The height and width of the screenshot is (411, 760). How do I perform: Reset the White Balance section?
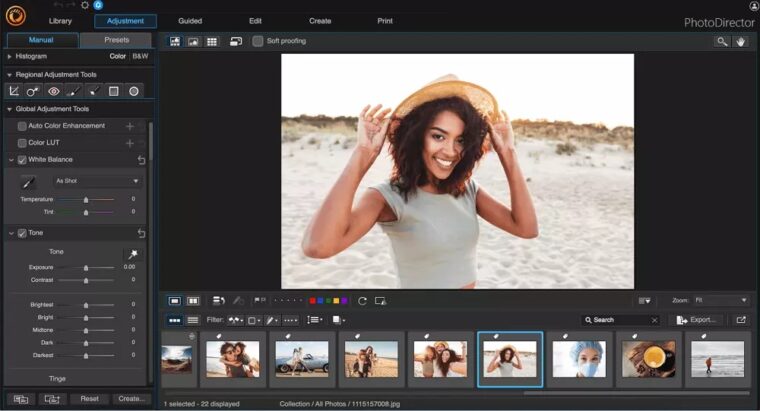click(141, 159)
